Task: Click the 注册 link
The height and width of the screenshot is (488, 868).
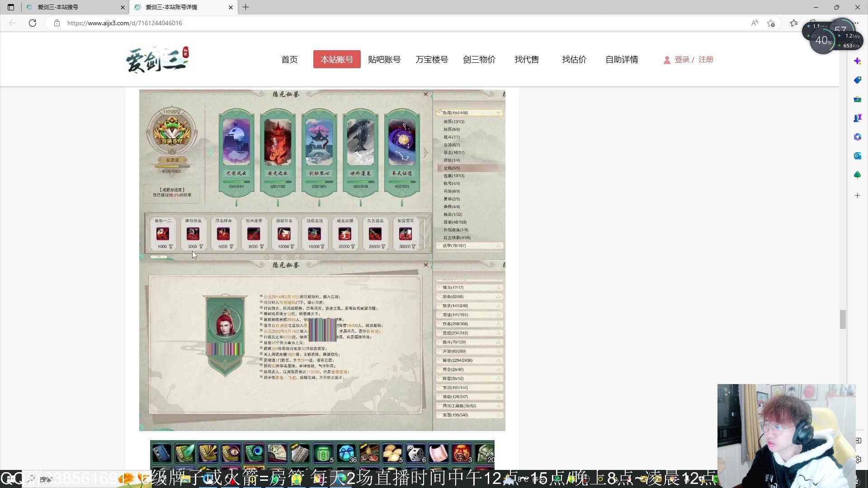Action: pyautogui.click(x=706, y=60)
